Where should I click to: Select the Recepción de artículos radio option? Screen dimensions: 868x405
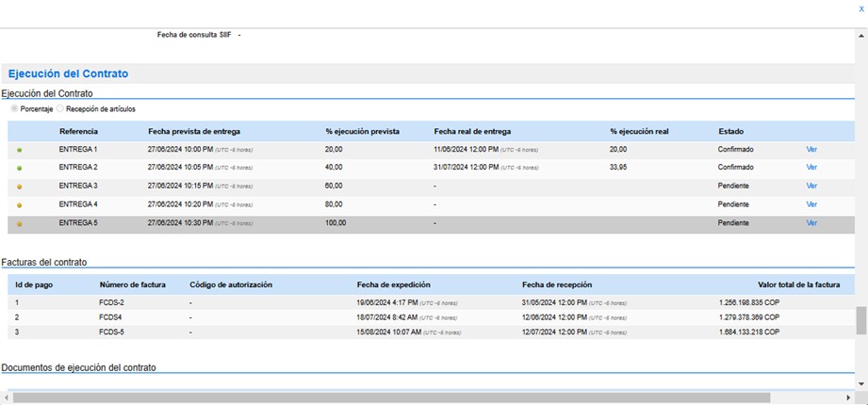(60, 109)
